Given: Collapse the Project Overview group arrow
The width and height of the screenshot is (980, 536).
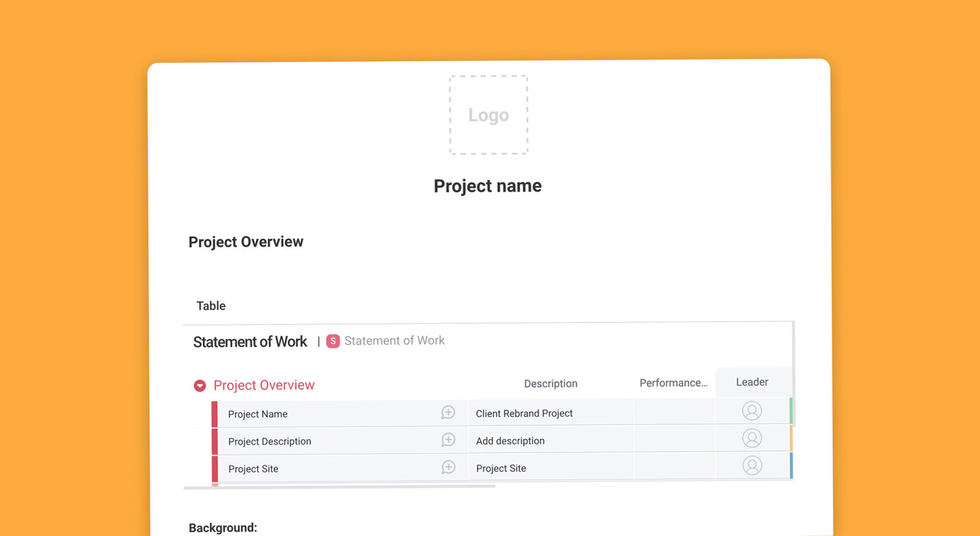Looking at the screenshot, I should (200, 386).
